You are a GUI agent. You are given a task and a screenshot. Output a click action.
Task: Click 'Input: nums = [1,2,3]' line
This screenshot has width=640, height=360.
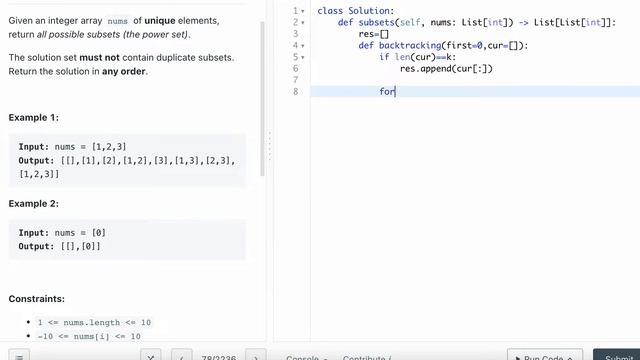(x=72, y=147)
